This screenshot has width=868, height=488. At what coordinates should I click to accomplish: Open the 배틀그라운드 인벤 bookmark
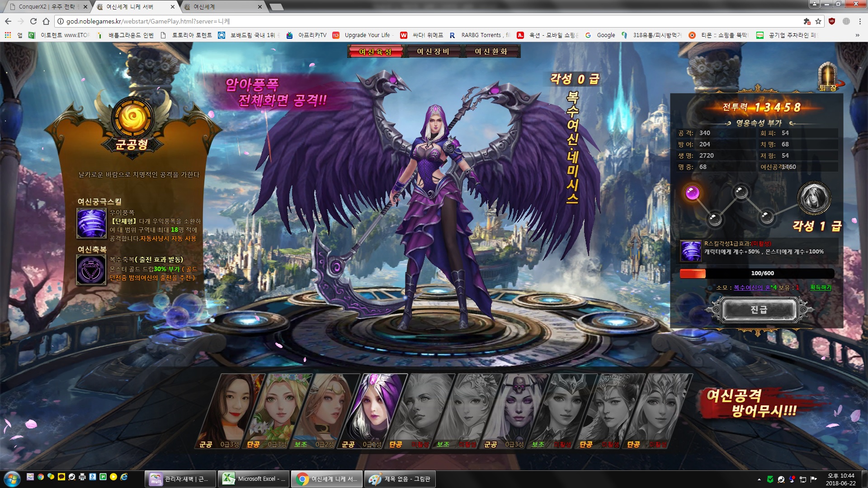point(125,35)
